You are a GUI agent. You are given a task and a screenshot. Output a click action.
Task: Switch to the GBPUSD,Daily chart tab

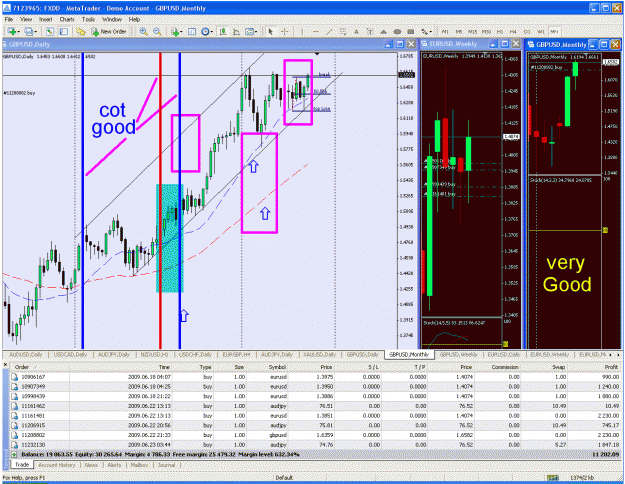(x=362, y=354)
